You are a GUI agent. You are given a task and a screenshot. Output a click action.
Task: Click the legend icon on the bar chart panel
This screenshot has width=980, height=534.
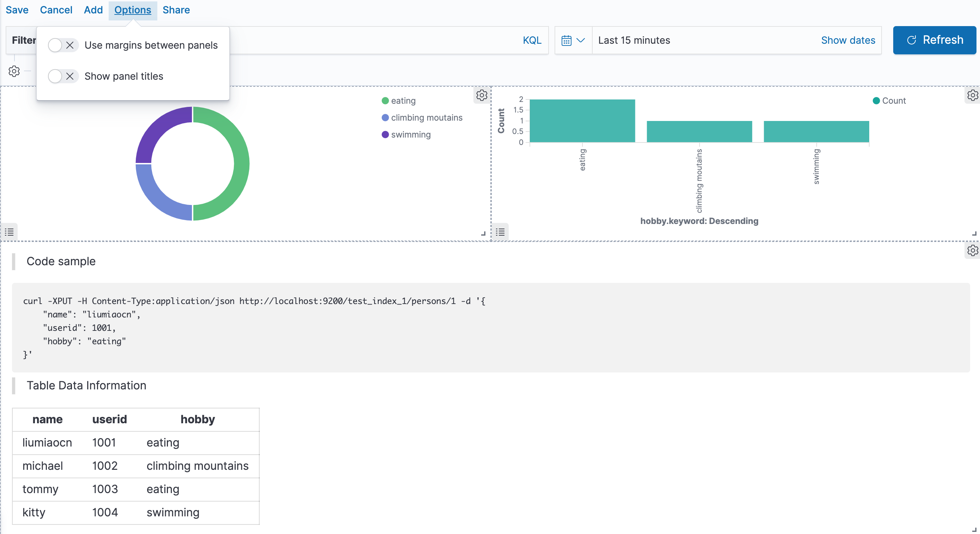(x=500, y=232)
